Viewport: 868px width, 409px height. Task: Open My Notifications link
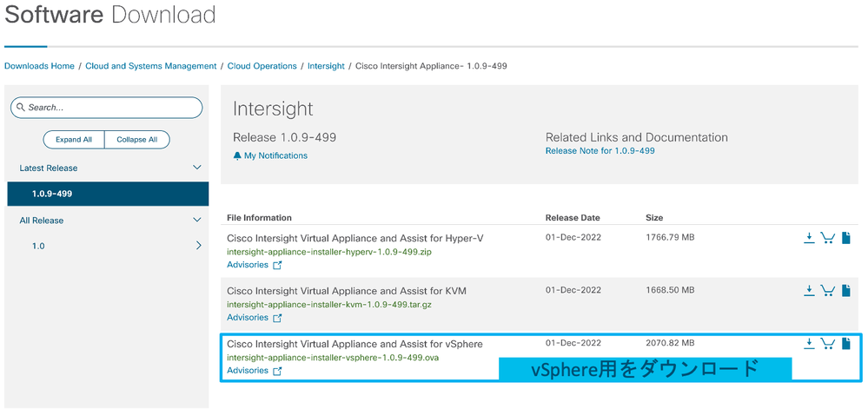[x=275, y=156]
